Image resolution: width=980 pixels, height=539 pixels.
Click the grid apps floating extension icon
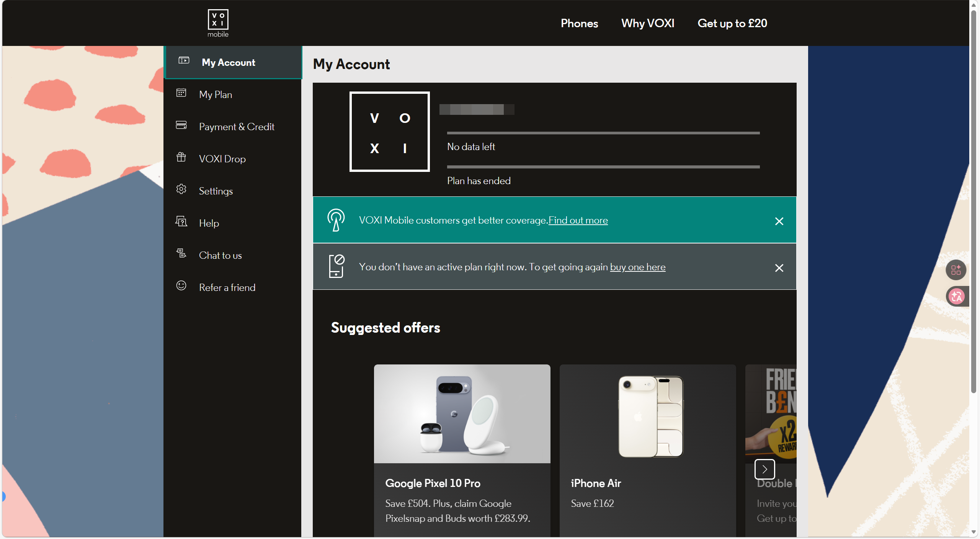click(x=956, y=270)
